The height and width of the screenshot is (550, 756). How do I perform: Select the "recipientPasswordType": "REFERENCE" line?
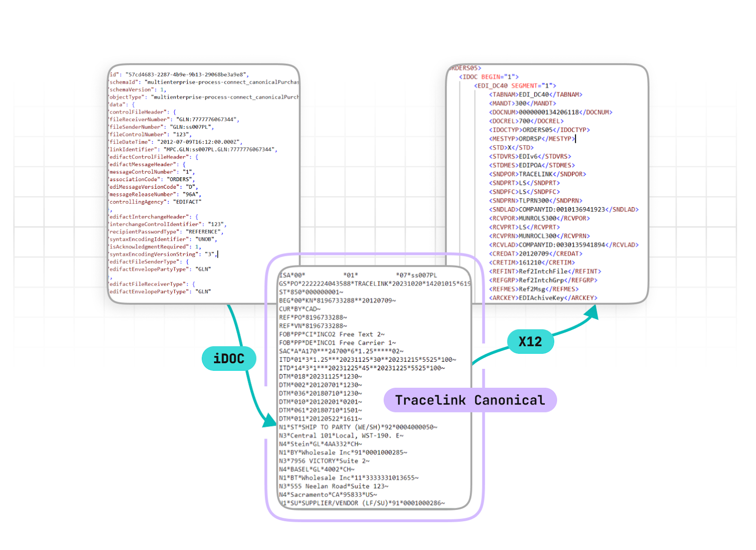point(166,232)
